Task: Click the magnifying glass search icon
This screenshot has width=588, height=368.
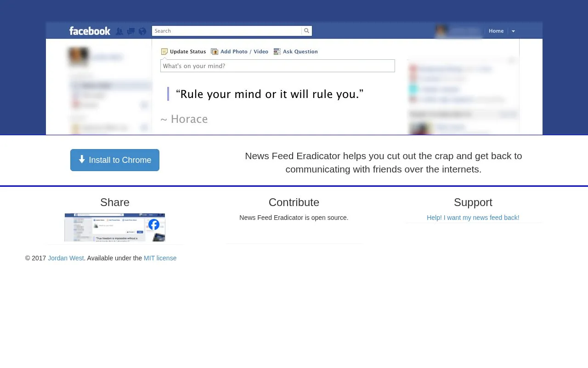Action: (306, 31)
